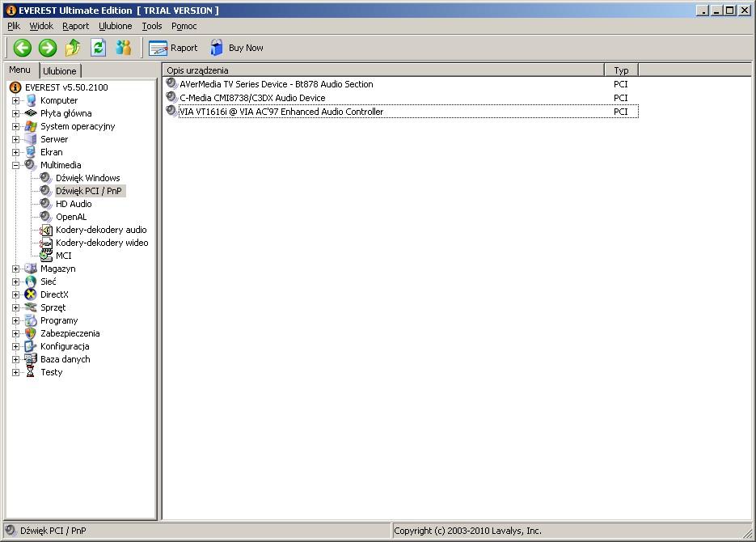Click the Ekran display icon

pyautogui.click(x=31, y=152)
